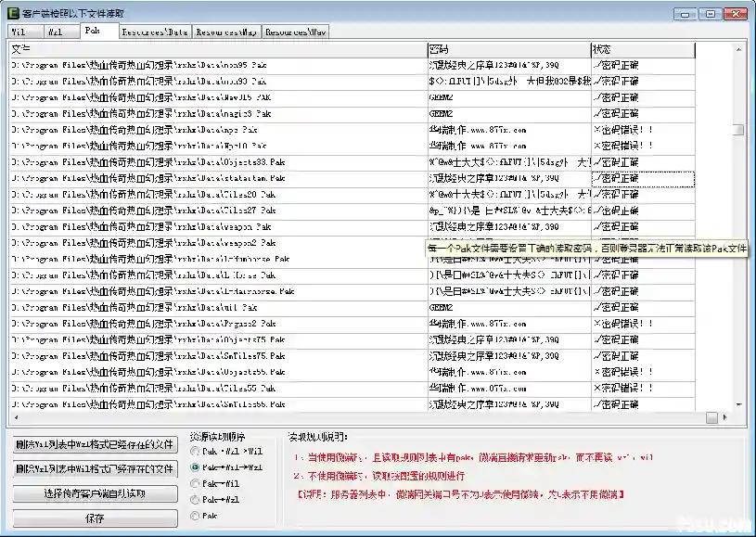Click the password cell of Tiles27.Pak row
Screen dimensions: 756x537
pos(509,211)
